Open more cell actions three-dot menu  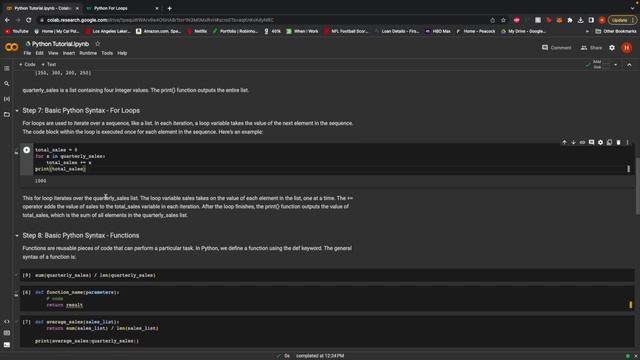tap(627, 142)
